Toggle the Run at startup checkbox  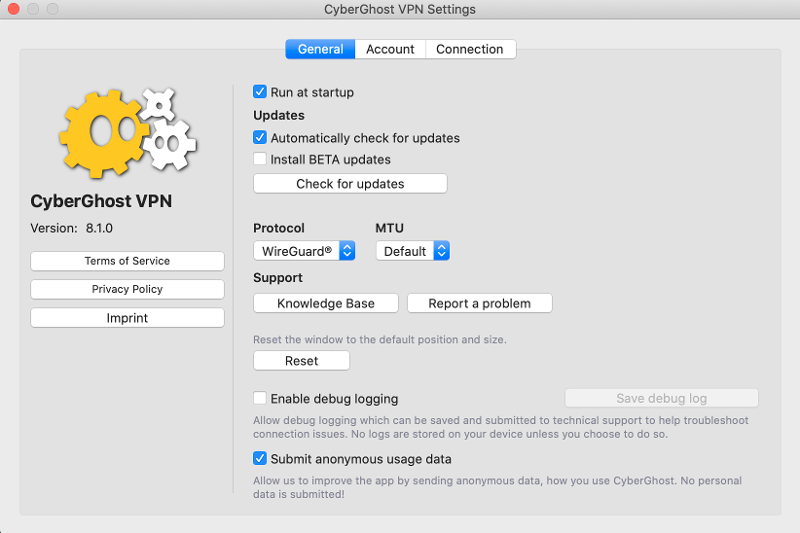click(260, 92)
